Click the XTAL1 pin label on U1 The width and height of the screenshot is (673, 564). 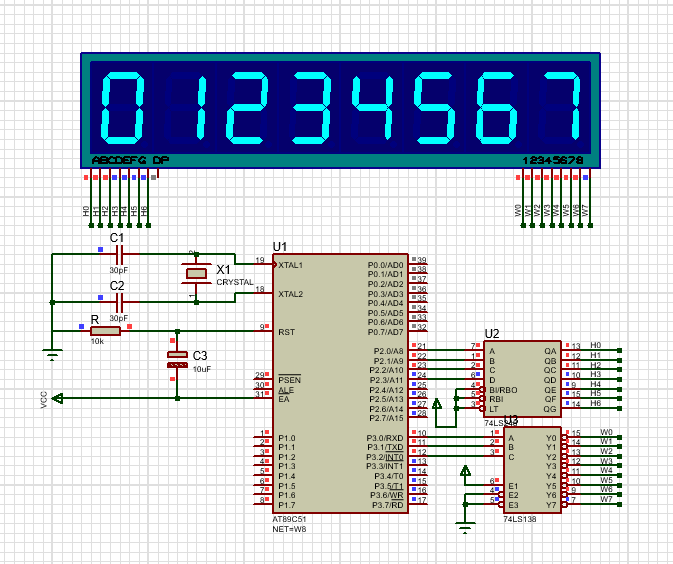[291, 265]
